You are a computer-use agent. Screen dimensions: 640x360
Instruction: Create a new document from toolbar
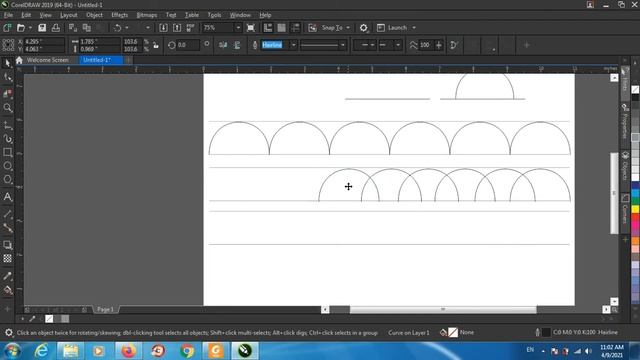coord(7,28)
